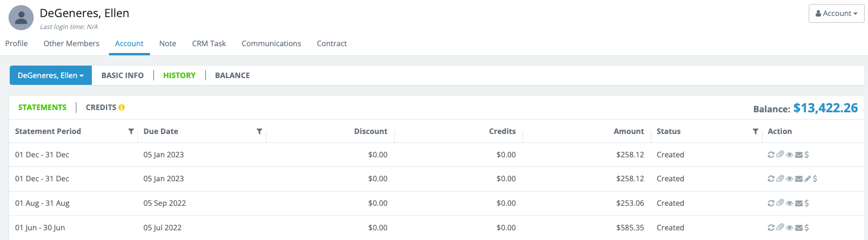Viewport: 868px width, 240px height.
Task: Regenerate the 01 Aug - 31 Aug statement
Action: pyautogui.click(x=771, y=203)
